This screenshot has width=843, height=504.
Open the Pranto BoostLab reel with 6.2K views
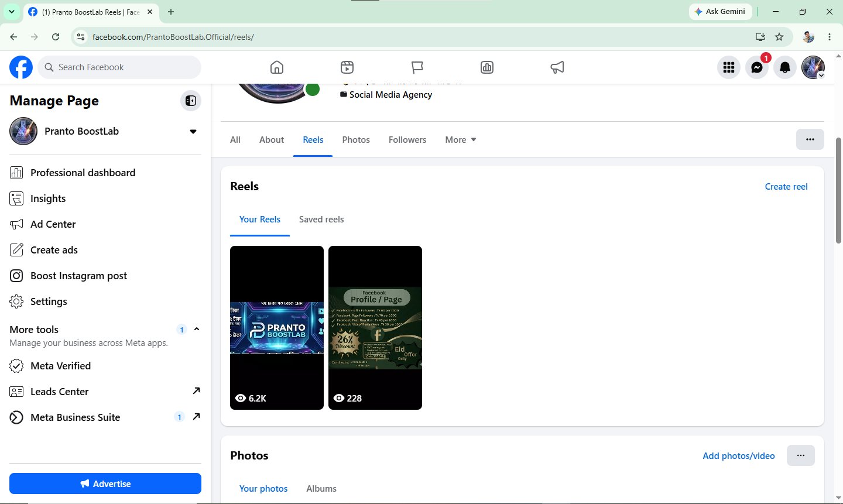point(277,328)
